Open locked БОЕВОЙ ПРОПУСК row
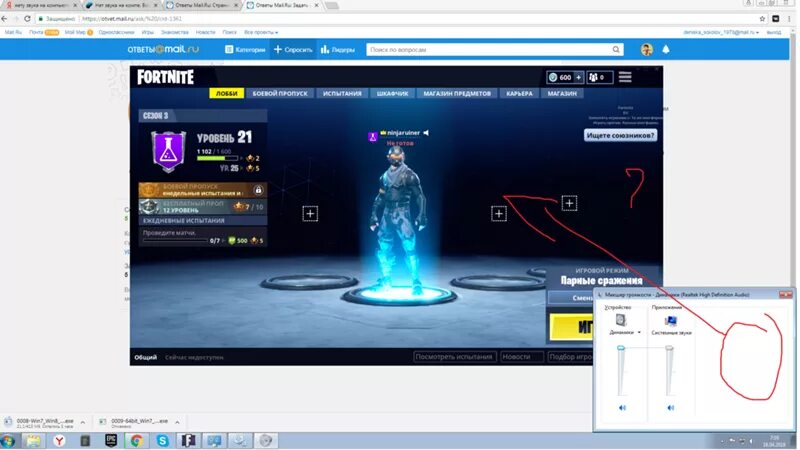The image size is (800, 450). click(x=203, y=190)
